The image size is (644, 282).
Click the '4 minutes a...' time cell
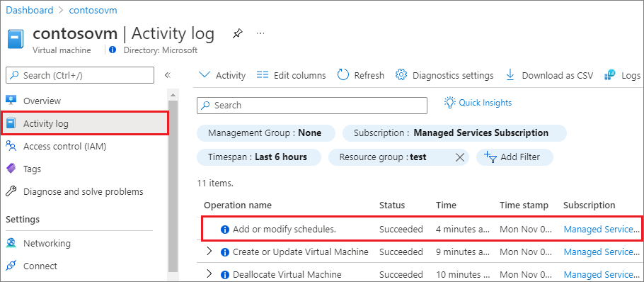click(463, 230)
